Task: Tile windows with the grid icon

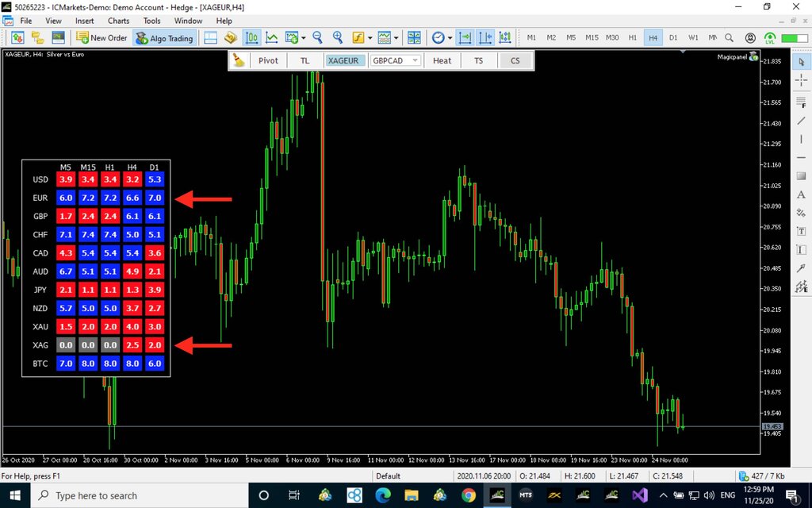Action: [414, 38]
